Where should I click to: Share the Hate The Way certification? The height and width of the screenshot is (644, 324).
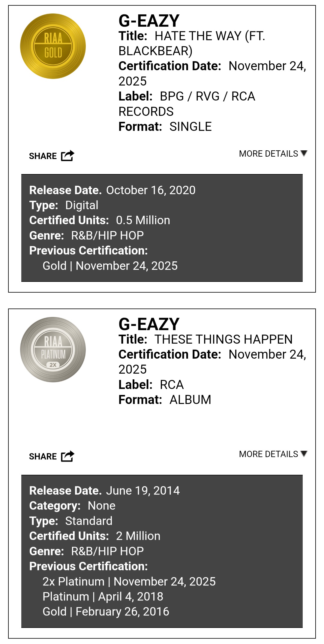coord(52,156)
